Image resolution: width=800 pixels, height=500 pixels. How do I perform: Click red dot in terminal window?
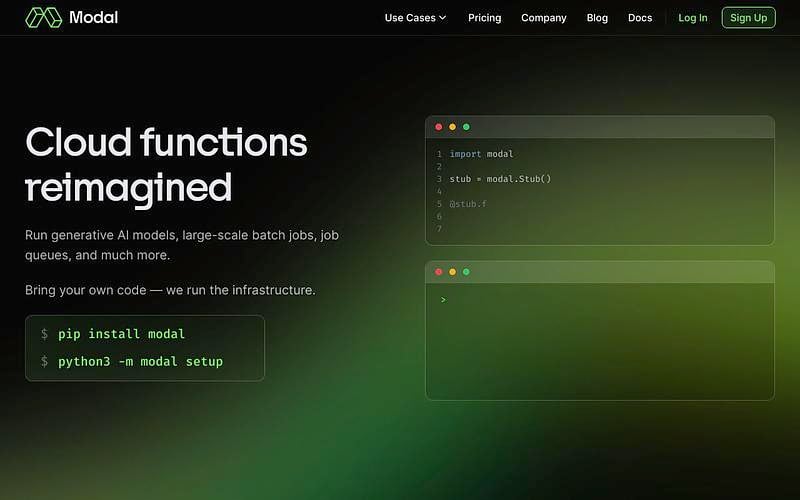[439, 272]
